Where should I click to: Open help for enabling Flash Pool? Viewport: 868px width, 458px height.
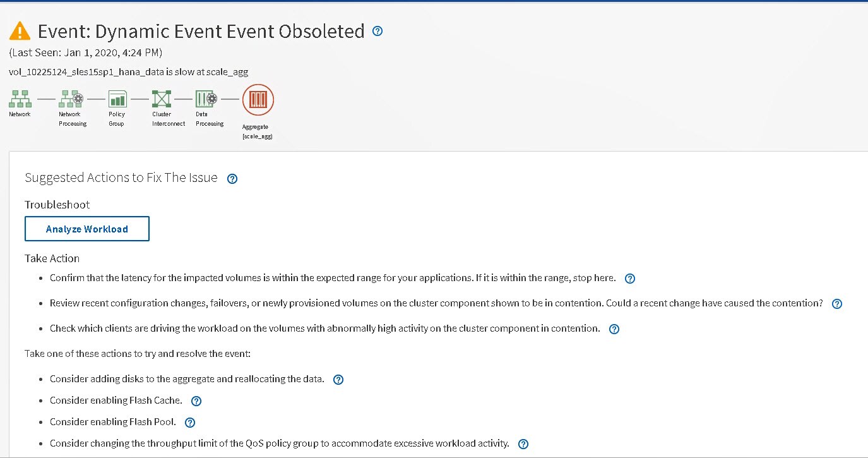pos(190,423)
